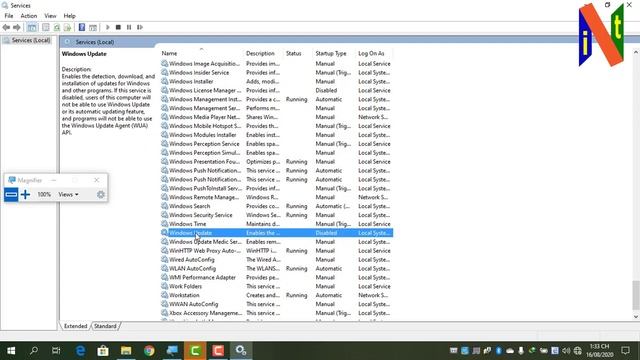This screenshot has height=360, width=640.
Task: Select the WMI Performance Adapter service
Action: (x=276, y=278)
